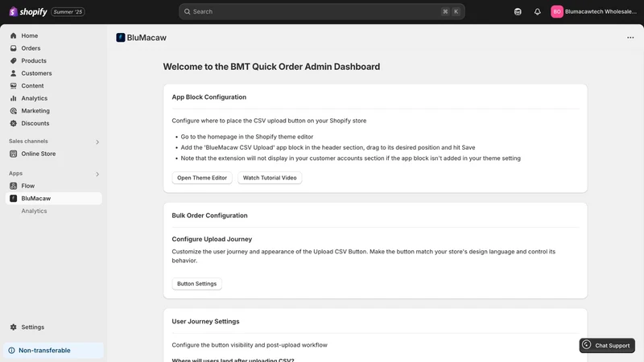
Task: Open the Flow app icon
Action: coord(14,186)
